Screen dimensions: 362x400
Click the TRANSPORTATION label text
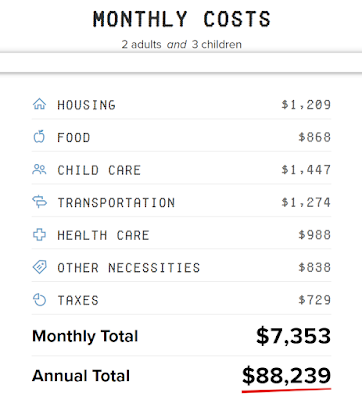click(x=116, y=202)
